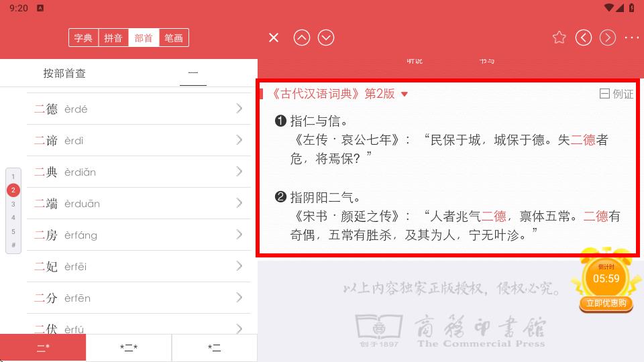Go to next entry with down arrow
This screenshot has width=644, height=362.
pyautogui.click(x=326, y=38)
